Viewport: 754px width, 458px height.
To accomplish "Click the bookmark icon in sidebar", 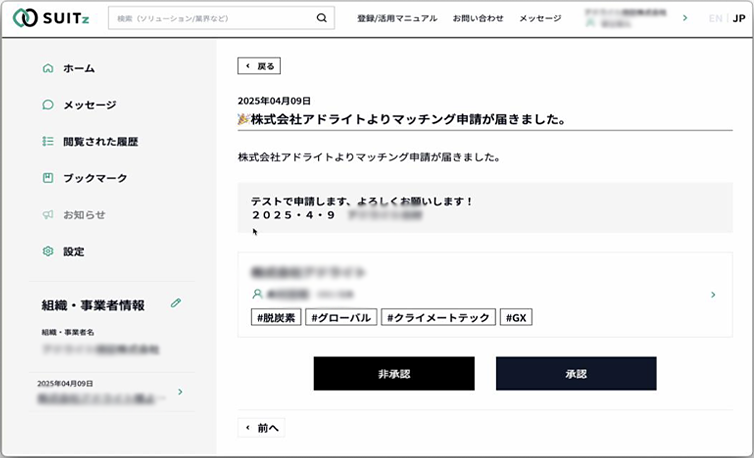I will pyautogui.click(x=48, y=178).
